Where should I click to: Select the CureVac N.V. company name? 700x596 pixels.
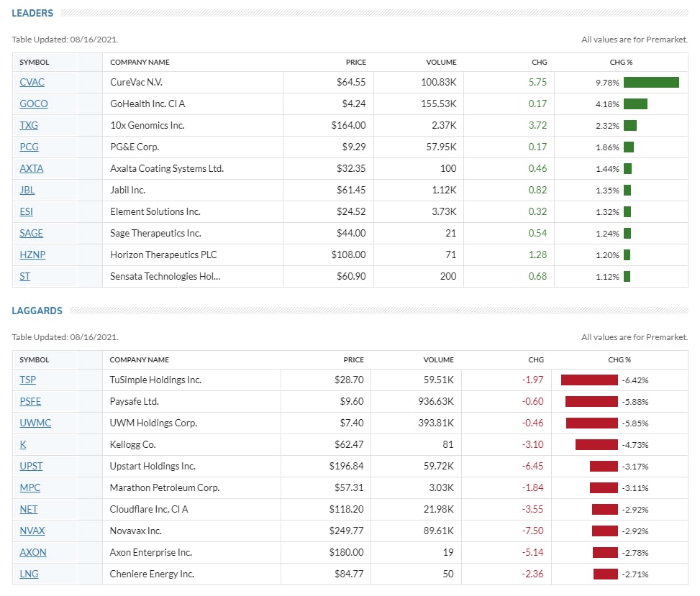pyautogui.click(x=136, y=82)
